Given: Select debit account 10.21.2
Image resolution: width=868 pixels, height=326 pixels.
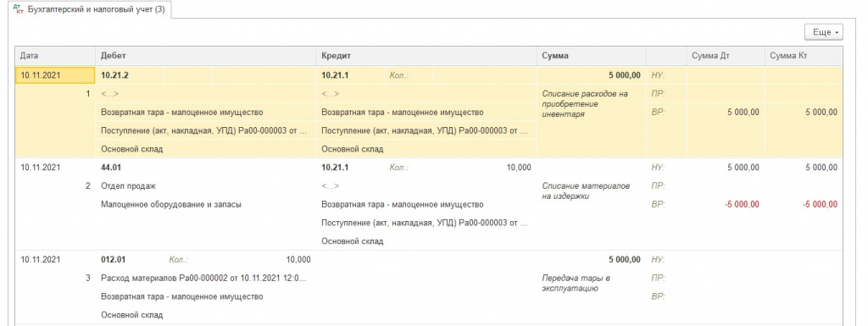Looking at the screenshot, I should tap(115, 75).
